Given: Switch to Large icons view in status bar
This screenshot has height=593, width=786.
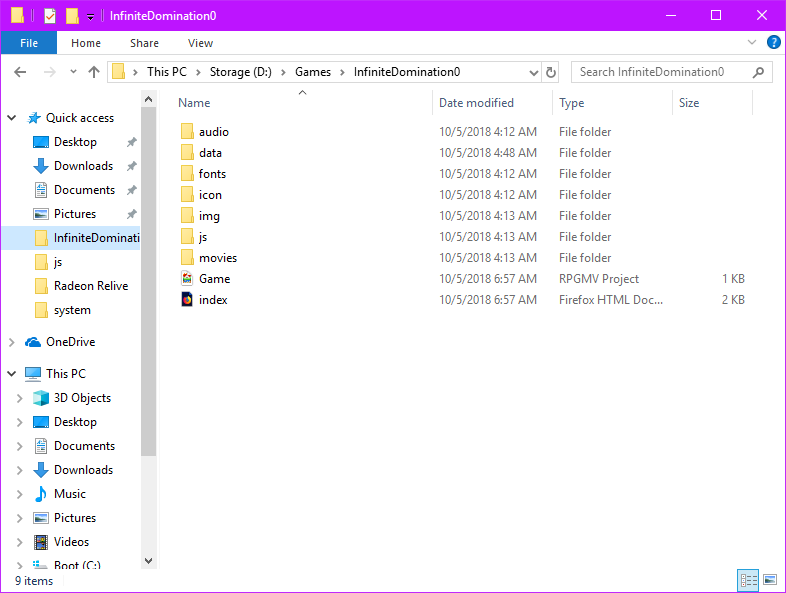Looking at the screenshot, I should click(x=770, y=580).
